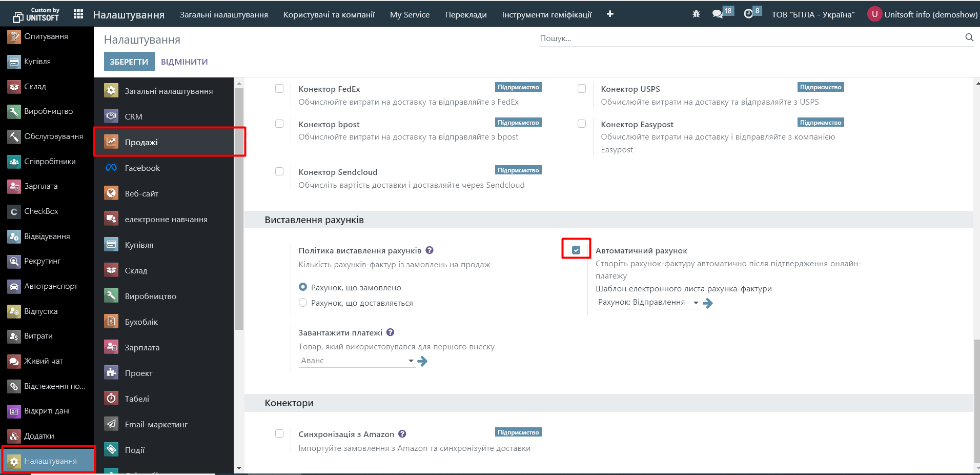The image size is (980, 475).
Task: Click the bug debug icon in top bar
Action: (x=696, y=14)
